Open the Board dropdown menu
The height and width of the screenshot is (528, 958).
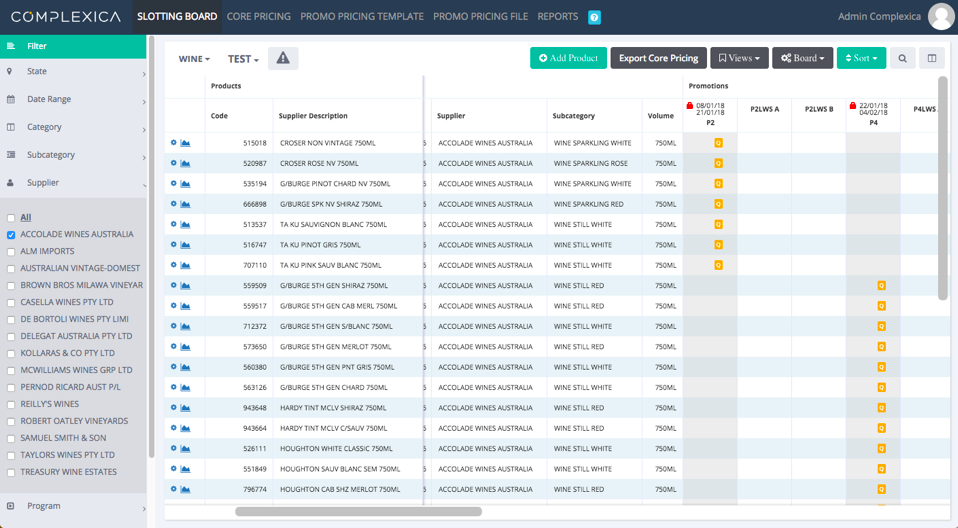(x=803, y=58)
